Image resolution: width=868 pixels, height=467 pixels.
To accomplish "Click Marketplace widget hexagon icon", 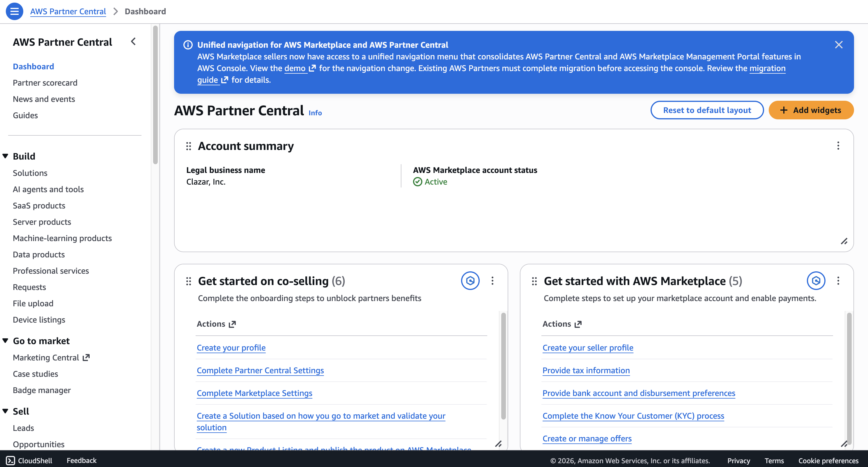I will [x=816, y=281].
